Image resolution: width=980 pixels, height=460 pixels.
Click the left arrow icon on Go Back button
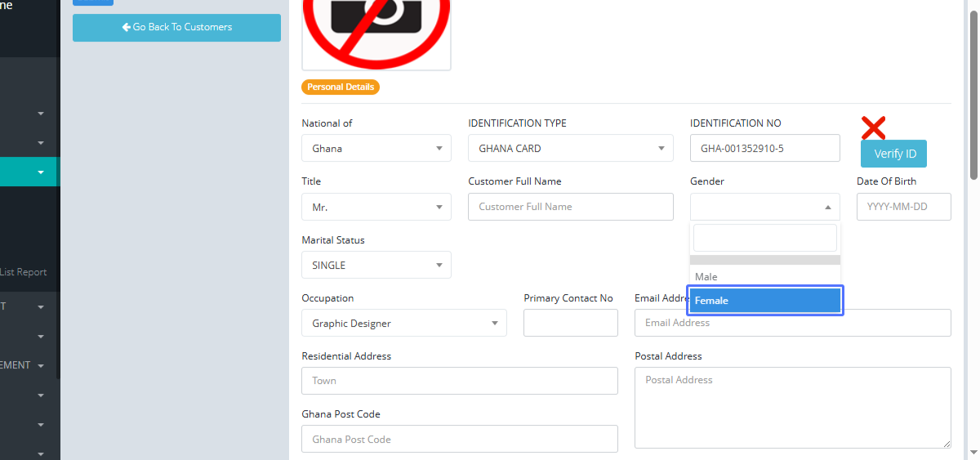click(127, 27)
